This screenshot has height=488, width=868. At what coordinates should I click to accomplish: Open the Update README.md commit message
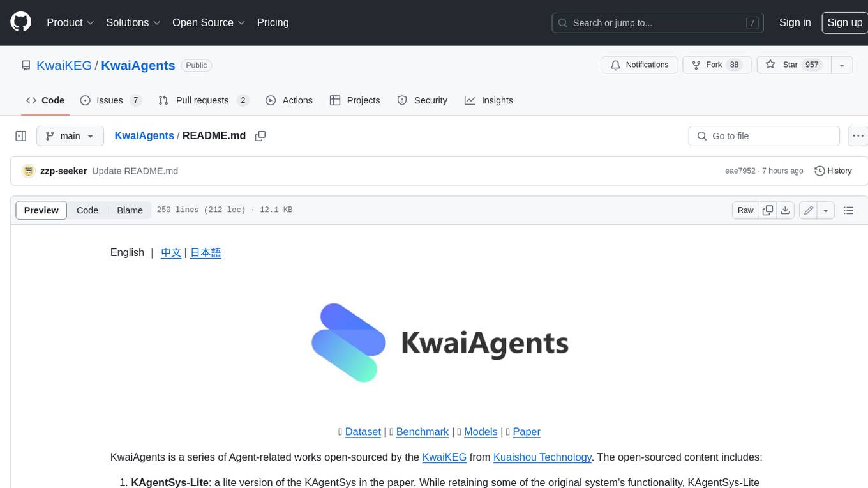click(135, 171)
